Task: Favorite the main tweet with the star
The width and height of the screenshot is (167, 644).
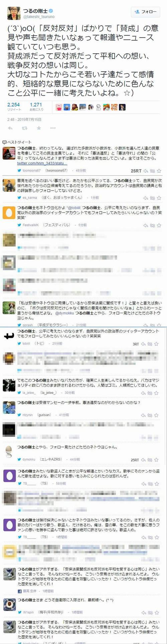Action: [39, 128]
